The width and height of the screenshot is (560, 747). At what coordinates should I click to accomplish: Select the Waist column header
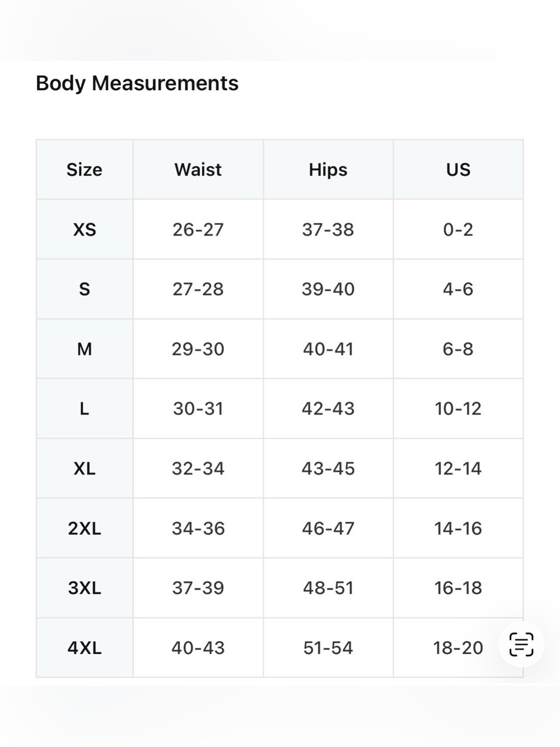click(198, 170)
